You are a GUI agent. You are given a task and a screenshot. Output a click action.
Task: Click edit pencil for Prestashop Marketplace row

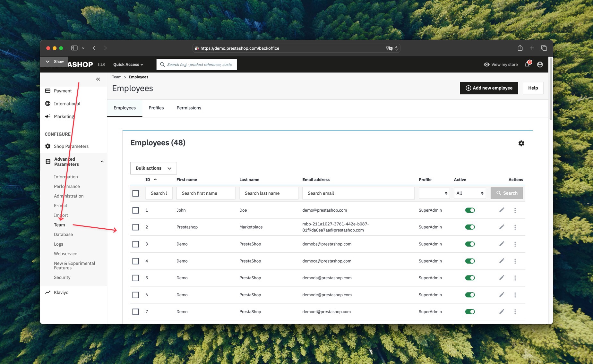(502, 227)
